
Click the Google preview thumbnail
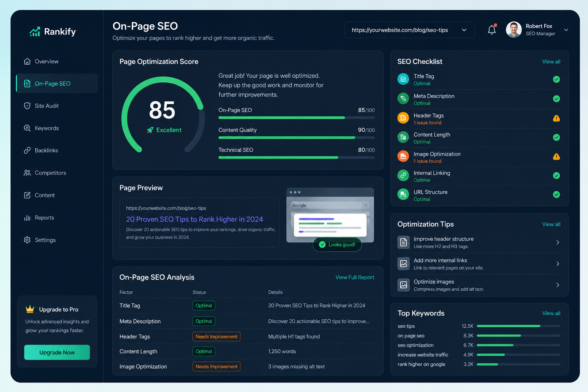click(x=330, y=215)
